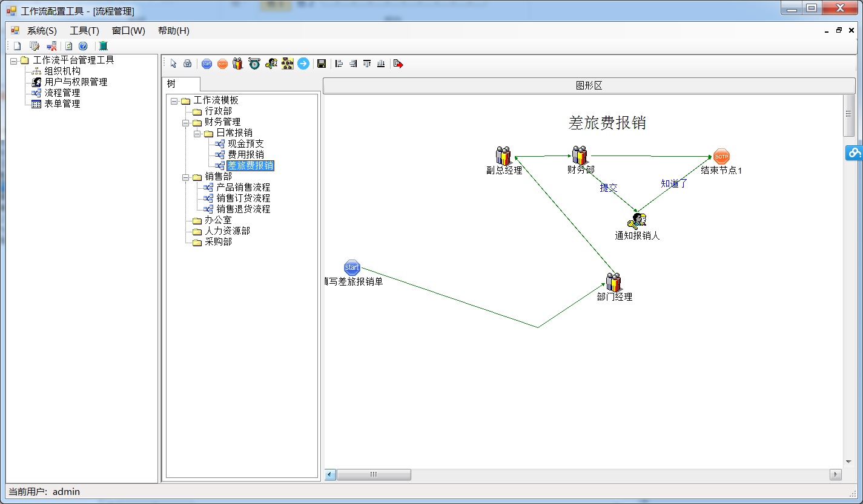
Task: Click the align left toolbar icon
Action: [x=339, y=64]
